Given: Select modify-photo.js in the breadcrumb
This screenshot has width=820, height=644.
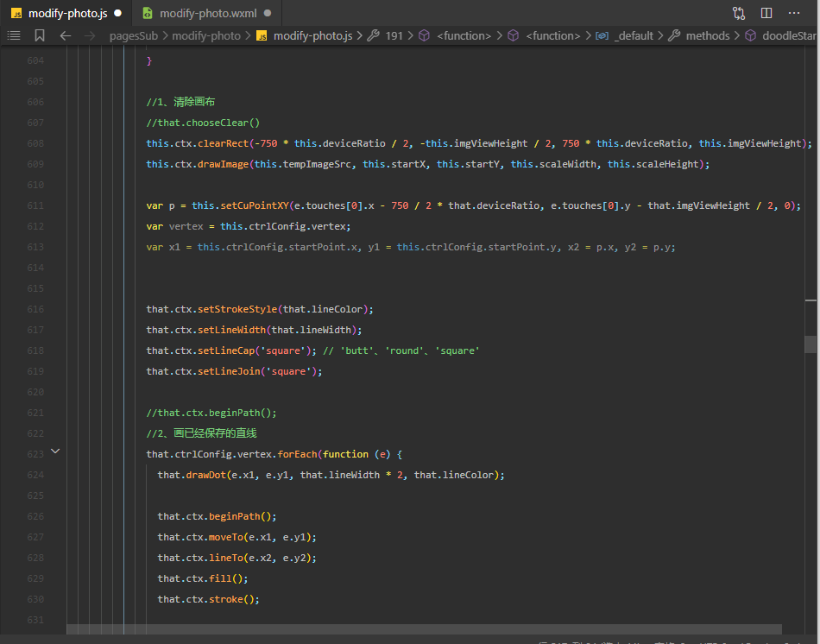Looking at the screenshot, I should pyautogui.click(x=312, y=35).
